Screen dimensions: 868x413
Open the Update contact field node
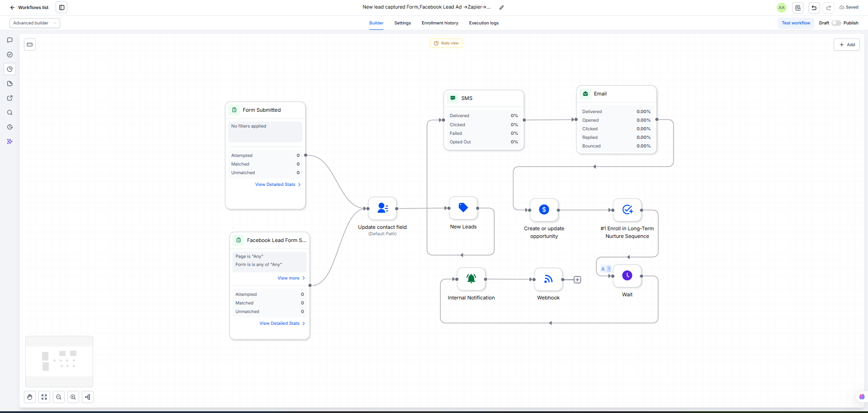tap(382, 209)
